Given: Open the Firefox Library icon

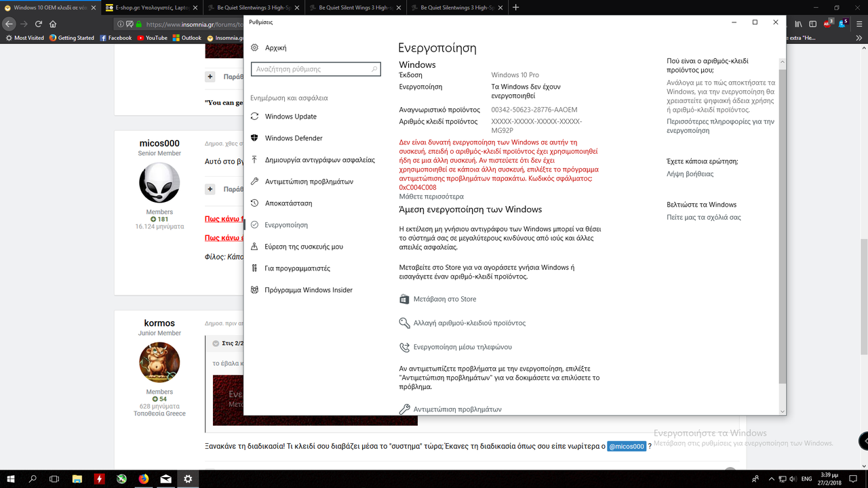Looking at the screenshot, I should coord(798,24).
